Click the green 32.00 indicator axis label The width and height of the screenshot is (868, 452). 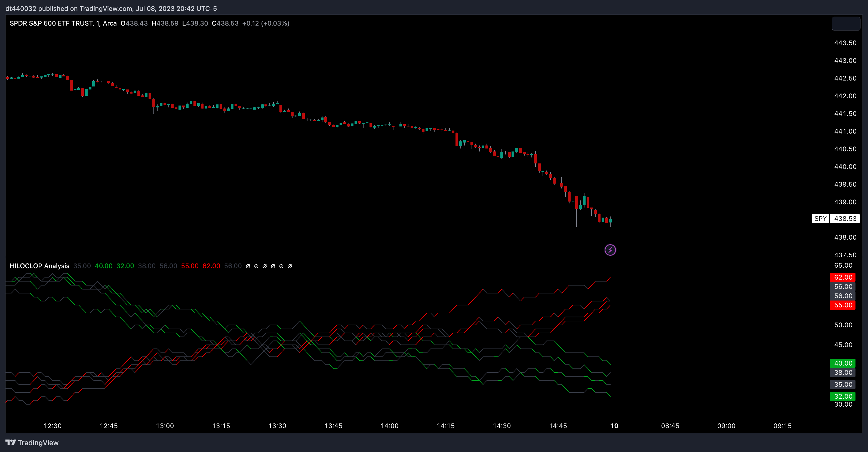click(843, 396)
